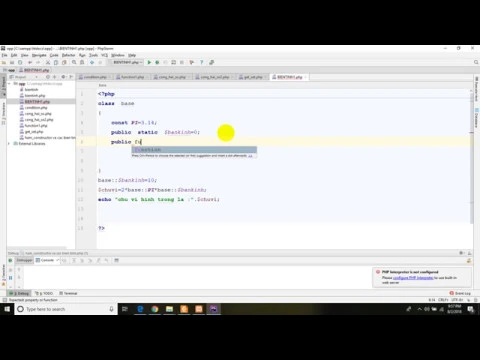Click the Project panel gear settings icon
The width and height of the screenshot is (480, 360).
click(63, 77)
